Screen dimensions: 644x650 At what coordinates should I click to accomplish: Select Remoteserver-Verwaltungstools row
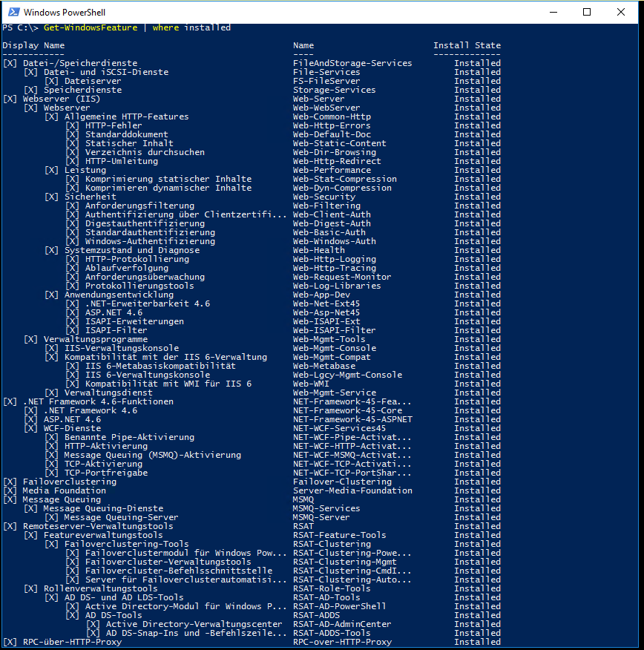coord(252,527)
